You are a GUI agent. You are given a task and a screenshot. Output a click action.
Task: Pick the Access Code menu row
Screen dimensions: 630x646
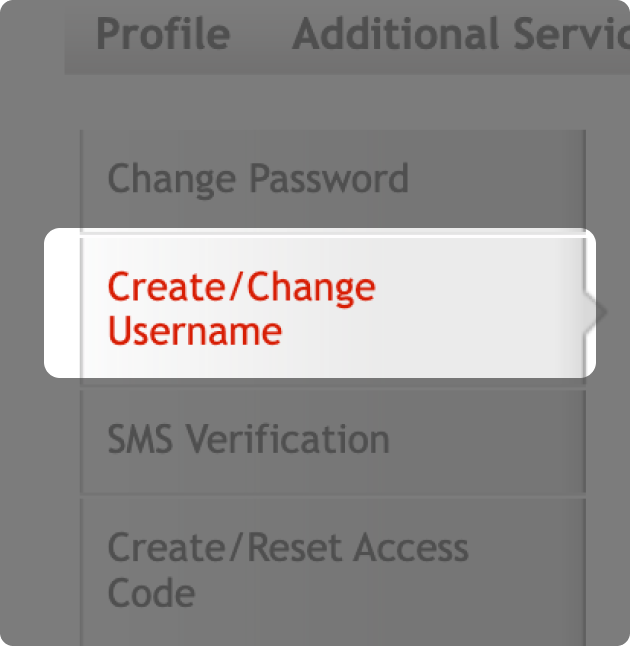[x=332, y=570]
